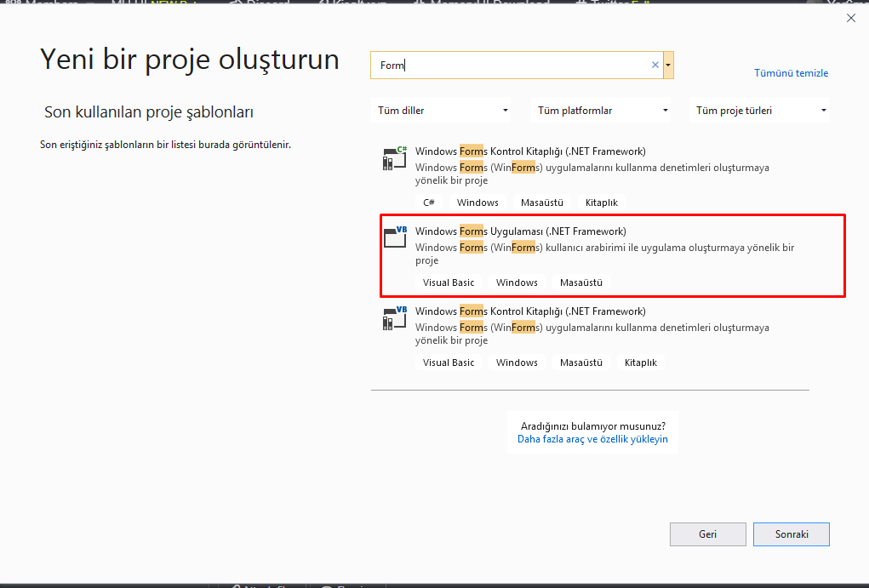The image size is (869, 588).
Task: Click the Kitaplık tag under the C# template
Action: click(601, 203)
